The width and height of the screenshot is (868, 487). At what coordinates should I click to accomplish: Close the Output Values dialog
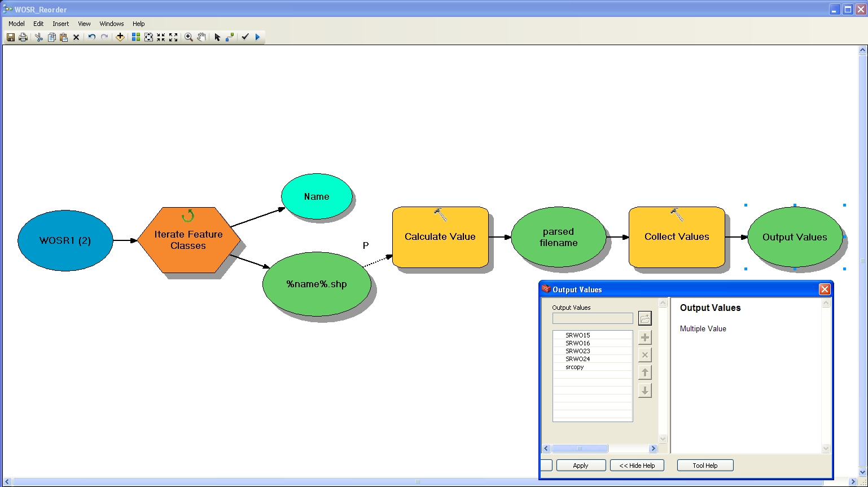point(825,289)
